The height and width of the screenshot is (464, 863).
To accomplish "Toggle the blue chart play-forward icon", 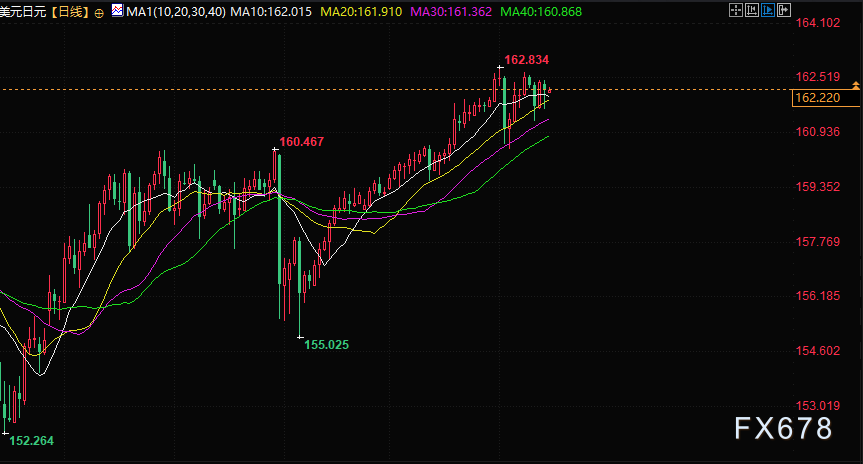I will (768, 10).
